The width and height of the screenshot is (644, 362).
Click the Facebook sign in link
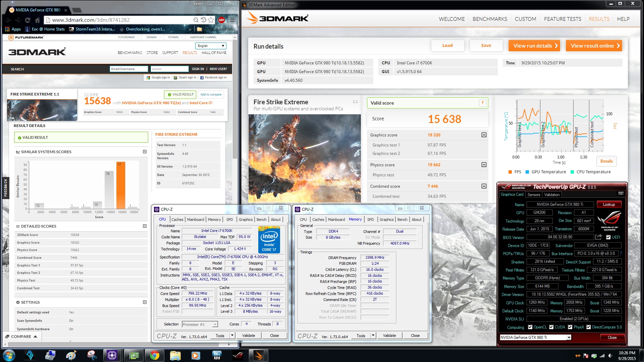click(213, 77)
